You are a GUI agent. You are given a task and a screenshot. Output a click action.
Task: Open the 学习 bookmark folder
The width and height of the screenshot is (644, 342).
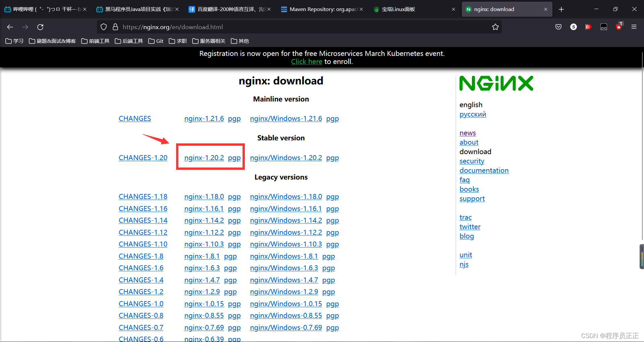tap(14, 41)
